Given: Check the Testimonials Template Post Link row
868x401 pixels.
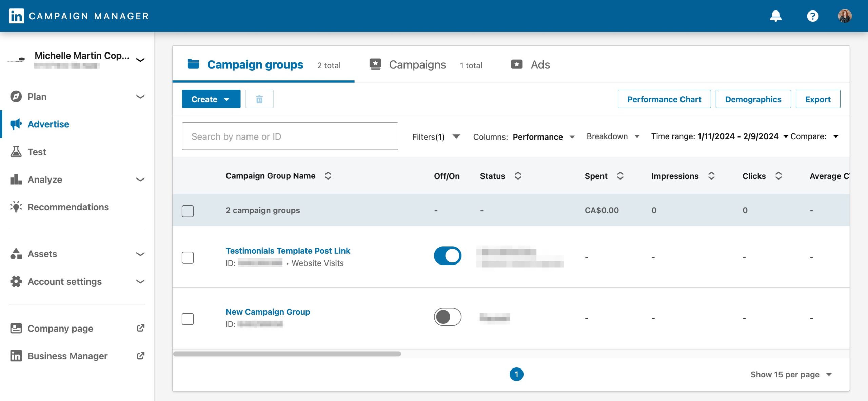Looking at the screenshot, I should coord(188,257).
